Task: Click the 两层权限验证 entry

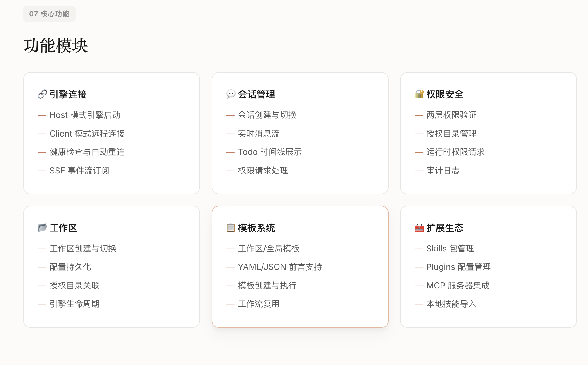Action: tap(451, 115)
